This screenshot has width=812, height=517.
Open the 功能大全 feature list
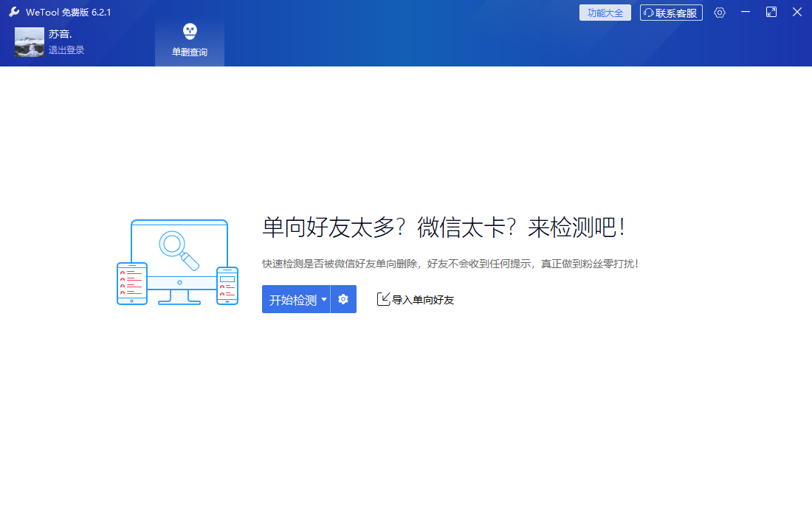pyautogui.click(x=605, y=13)
